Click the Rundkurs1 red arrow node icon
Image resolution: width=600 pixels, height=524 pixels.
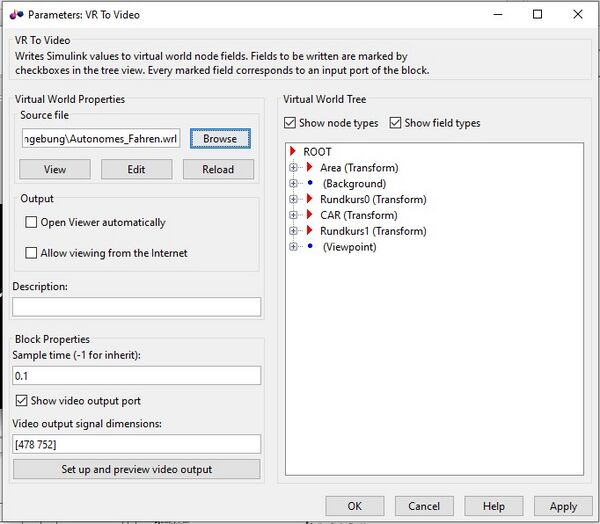point(310,231)
